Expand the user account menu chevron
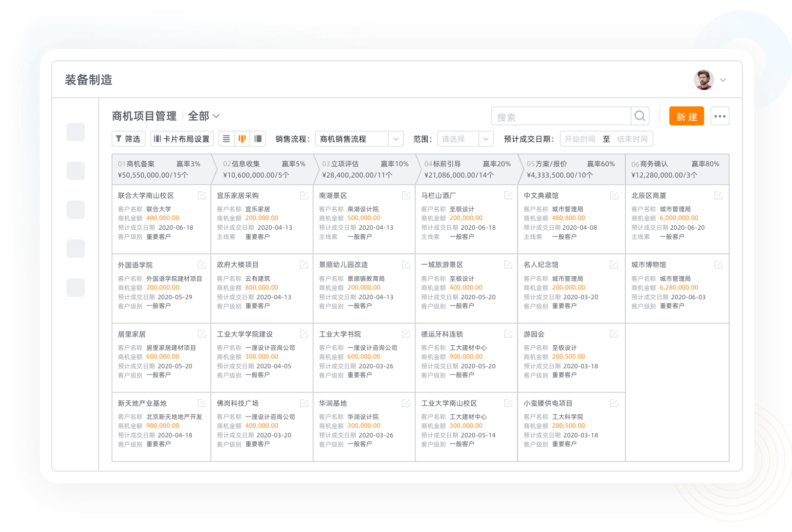792x532 pixels. click(x=723, y=80)
